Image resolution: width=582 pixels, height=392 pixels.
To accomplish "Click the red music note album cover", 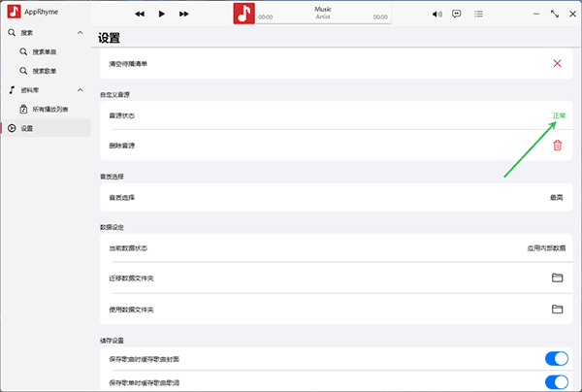I will [243, 14].
